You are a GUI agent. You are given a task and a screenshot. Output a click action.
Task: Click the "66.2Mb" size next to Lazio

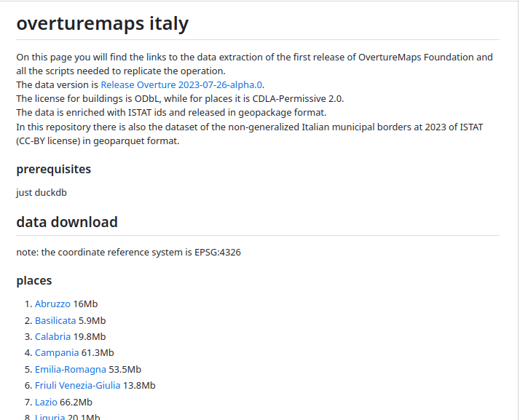click(x=76, y=402)
